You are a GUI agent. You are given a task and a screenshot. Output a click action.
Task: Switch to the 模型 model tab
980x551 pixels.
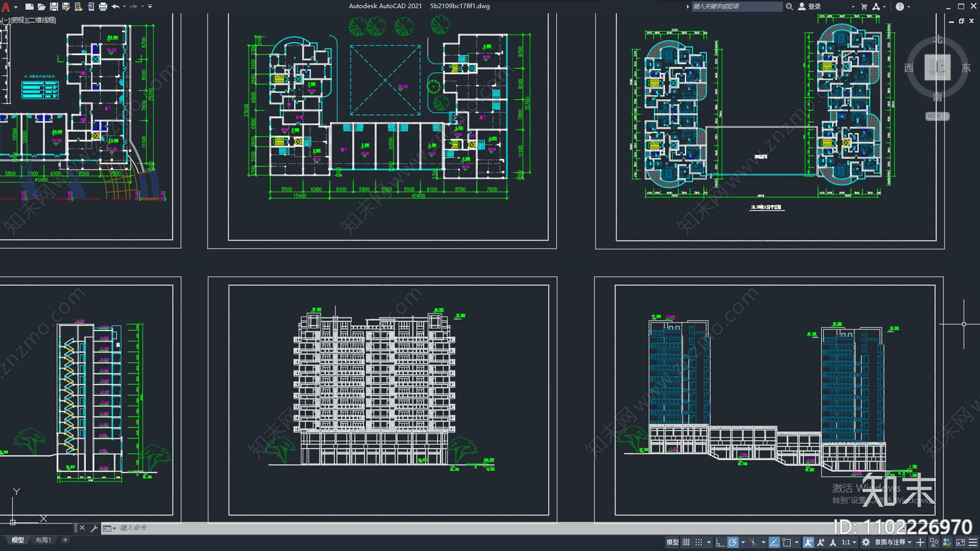(18, 540)
